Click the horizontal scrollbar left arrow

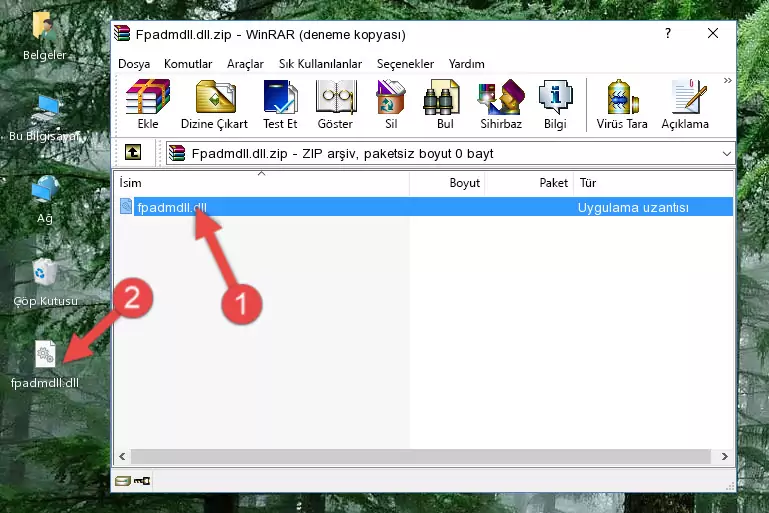tap(122, 456)
